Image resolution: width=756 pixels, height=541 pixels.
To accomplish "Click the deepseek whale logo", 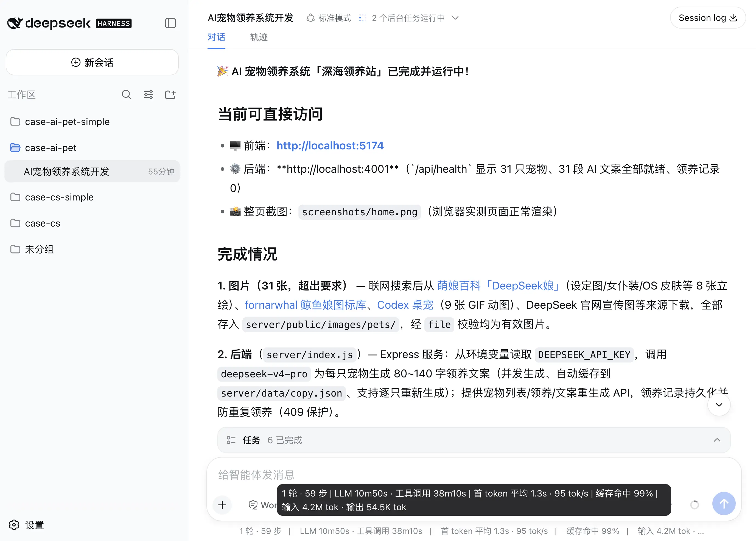I will coord(15,23).
